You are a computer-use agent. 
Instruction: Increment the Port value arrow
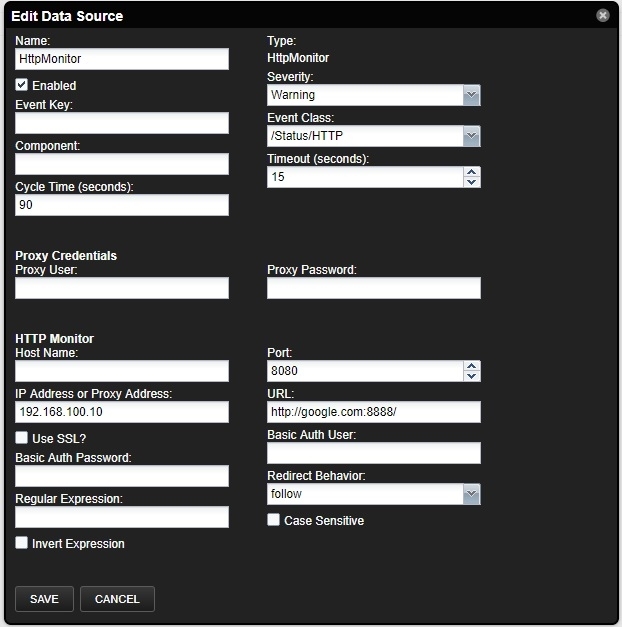point(472,366)
